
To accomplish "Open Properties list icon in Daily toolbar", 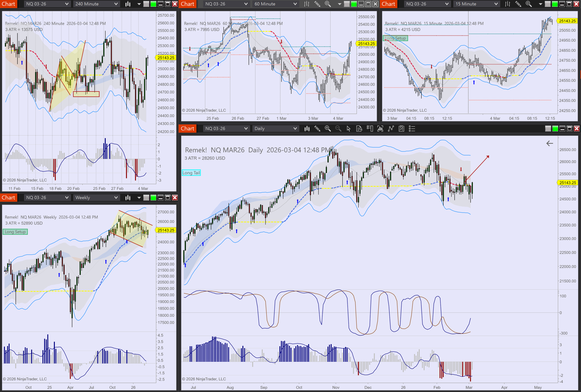I will pyautogui.click(x=412, y=129).
